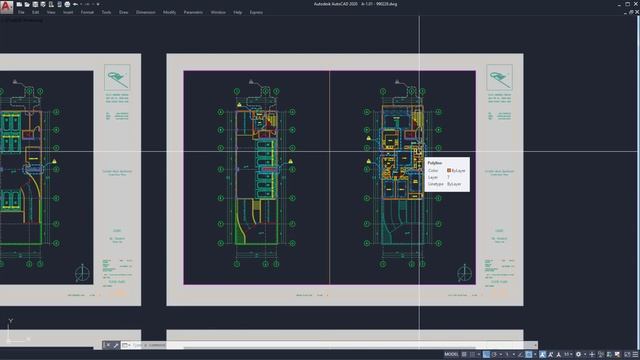Open the View menu
This screenshot has height=360, width=640.
51,12
